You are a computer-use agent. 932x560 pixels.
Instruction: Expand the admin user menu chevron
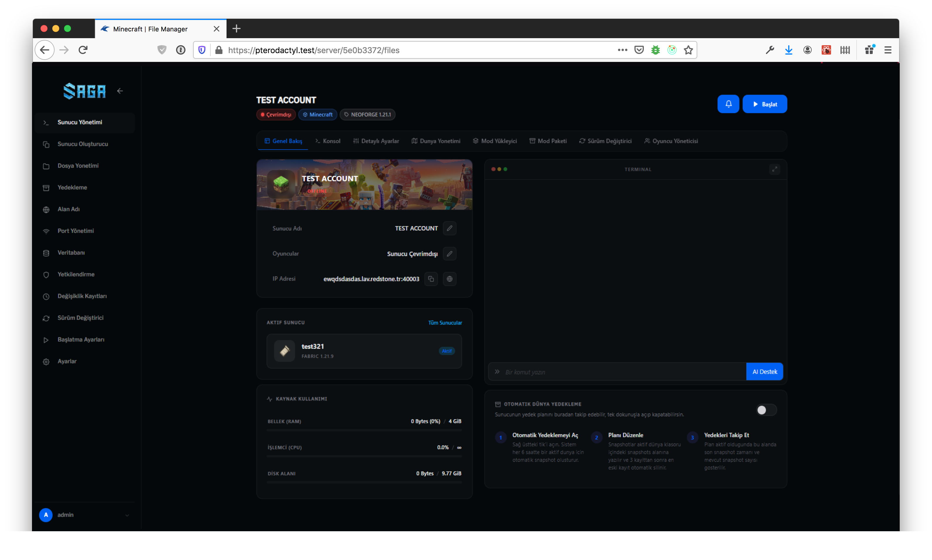127,515
